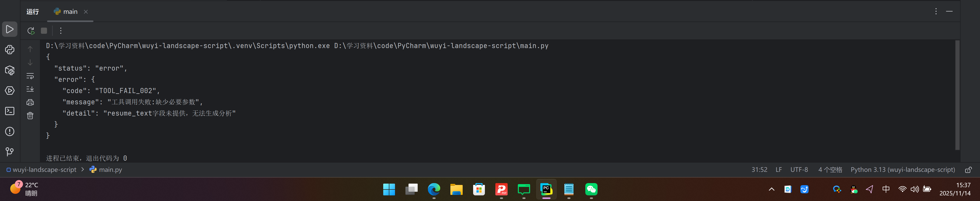
Task: Click the Up the stack trace arrow
Action: pyautogui.click(x=30, y=49)
